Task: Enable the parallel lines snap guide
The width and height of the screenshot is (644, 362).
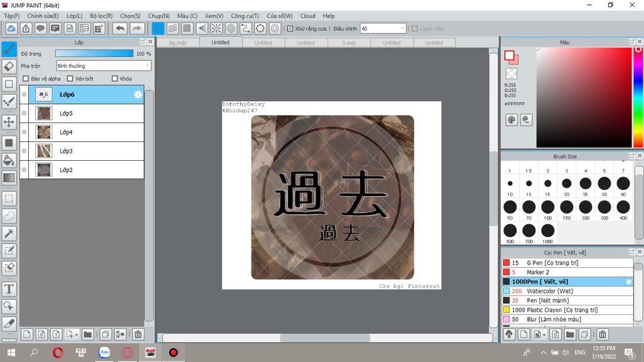Action: coord(172,28)
